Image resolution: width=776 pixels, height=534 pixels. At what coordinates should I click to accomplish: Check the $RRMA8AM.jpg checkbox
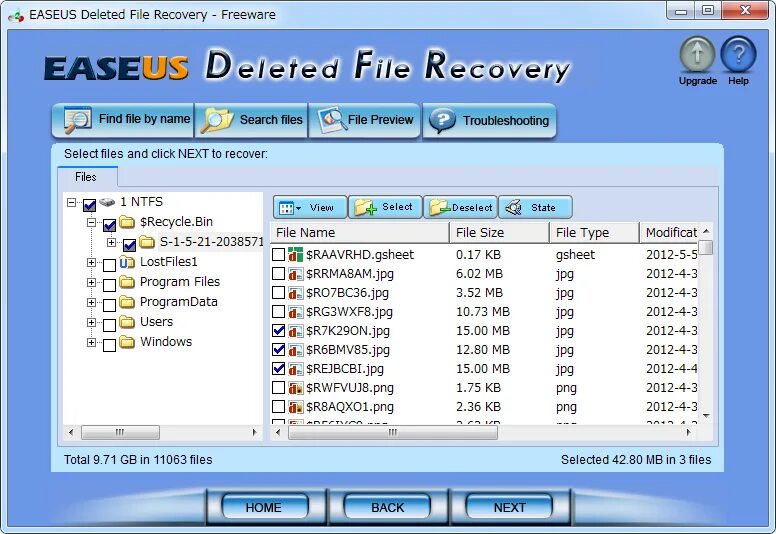[279, 274]
